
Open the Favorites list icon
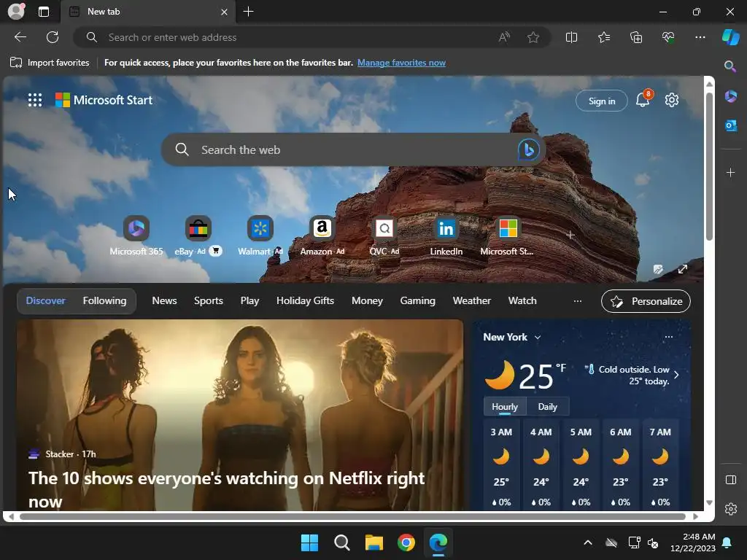[603, 37]
